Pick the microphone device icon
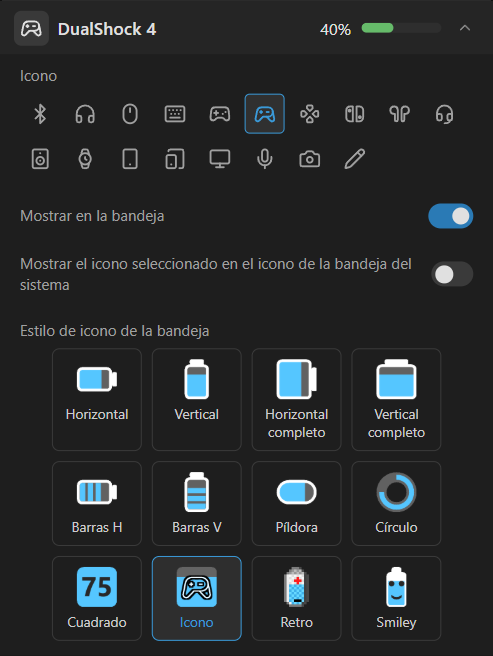The width and height of the screenshot is (493, 656). [264, 159]
